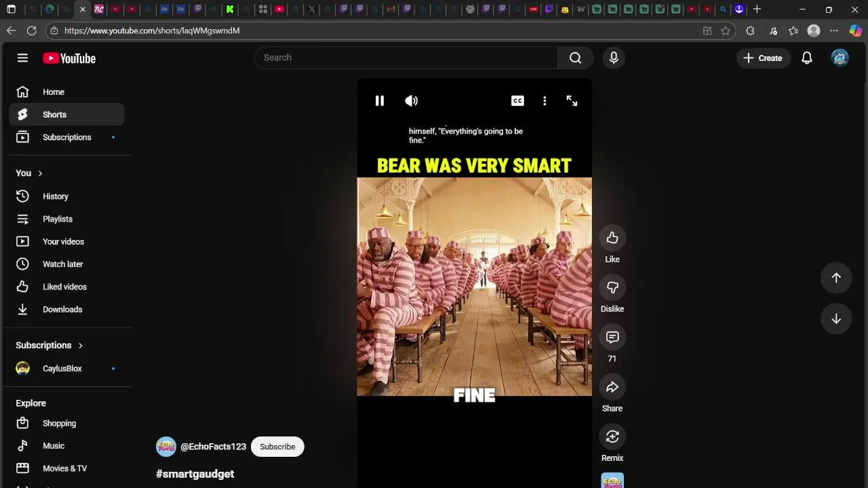This screenshot has height=488, width=868.
Task: Click the magnifier search button
Action: click(x=575, y=58)
